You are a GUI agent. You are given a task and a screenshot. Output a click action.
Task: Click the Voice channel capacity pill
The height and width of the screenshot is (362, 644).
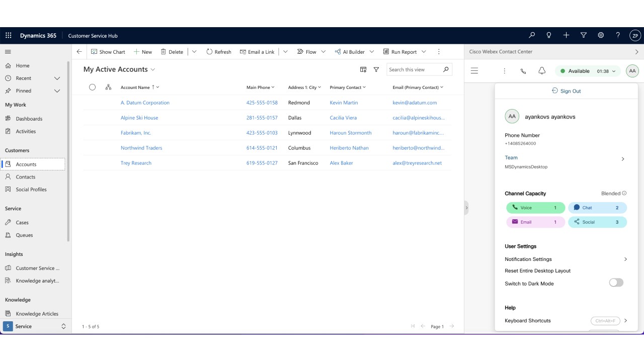[535, 208]
